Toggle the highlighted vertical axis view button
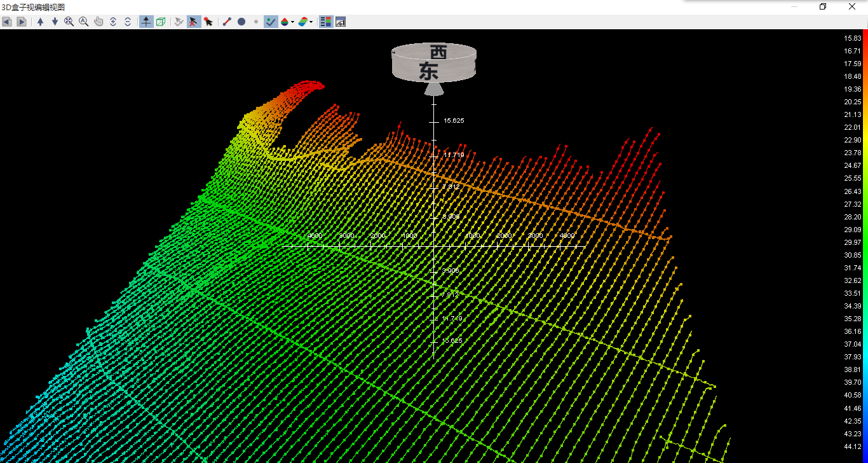 146,22
